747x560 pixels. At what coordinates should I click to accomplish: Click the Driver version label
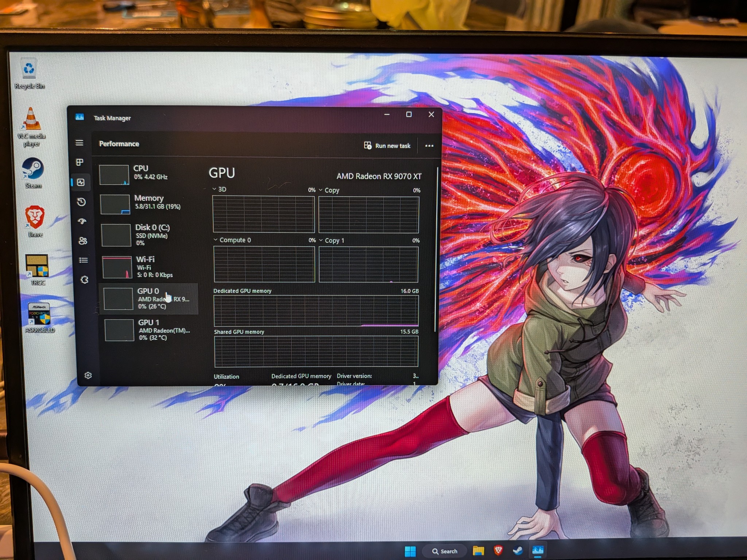tap(354, 376)
